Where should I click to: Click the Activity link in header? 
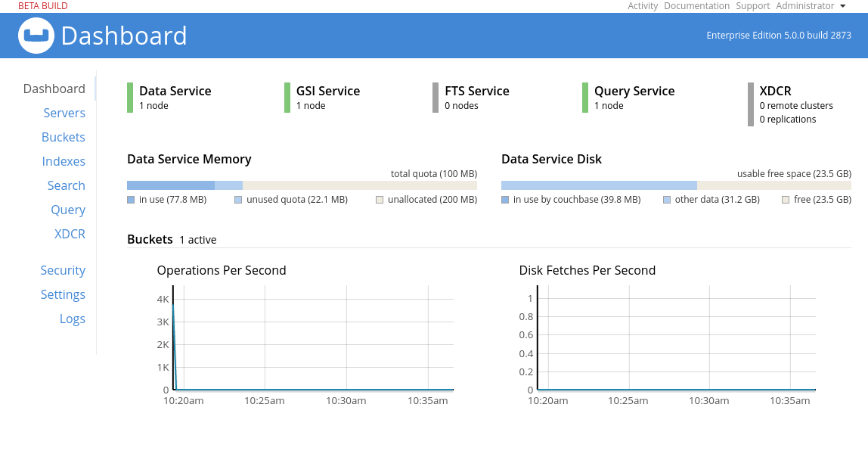[x=643, y=6]
